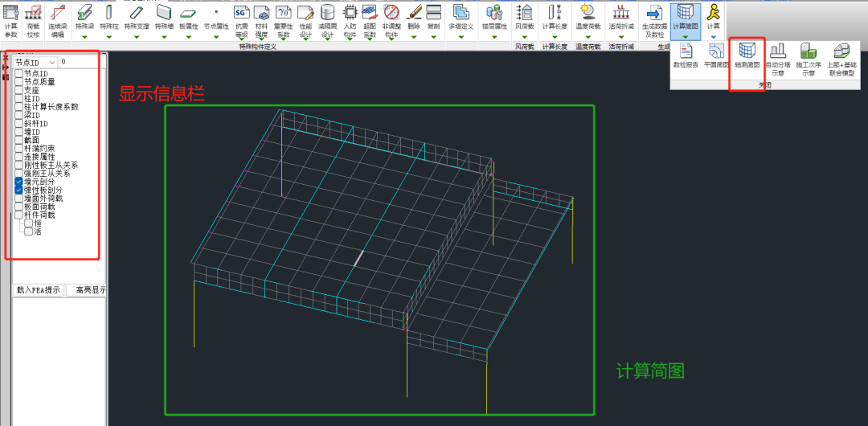Click the 温度荷载 temperature load icon

tap(588, 12)
